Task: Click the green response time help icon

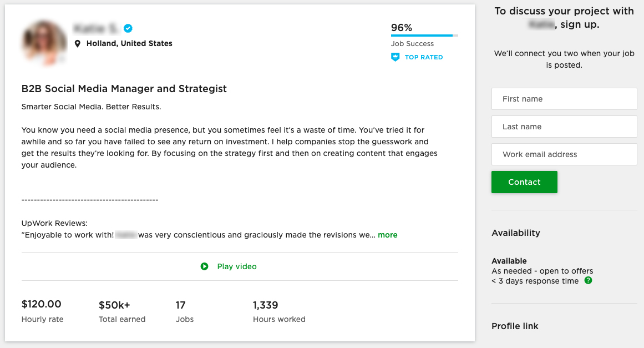Action: [588, 281]
